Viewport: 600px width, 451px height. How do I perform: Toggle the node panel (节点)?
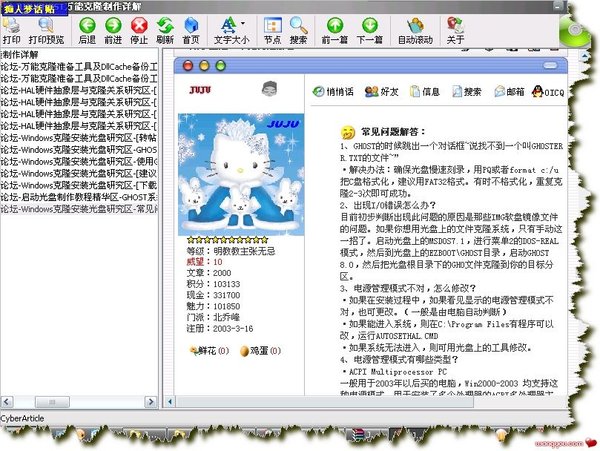click(x=272, y=31)
